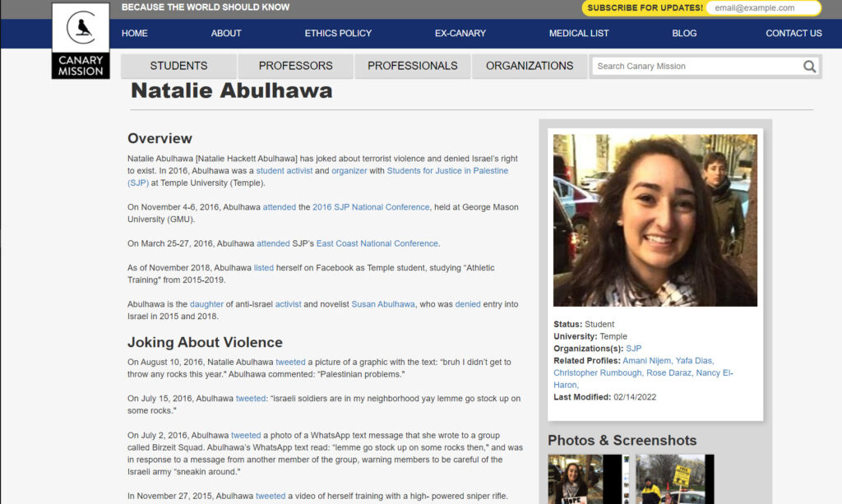This screenshot has height=504, width=842.
Task: Open the Contact Us page
Action: pos(793,33)
